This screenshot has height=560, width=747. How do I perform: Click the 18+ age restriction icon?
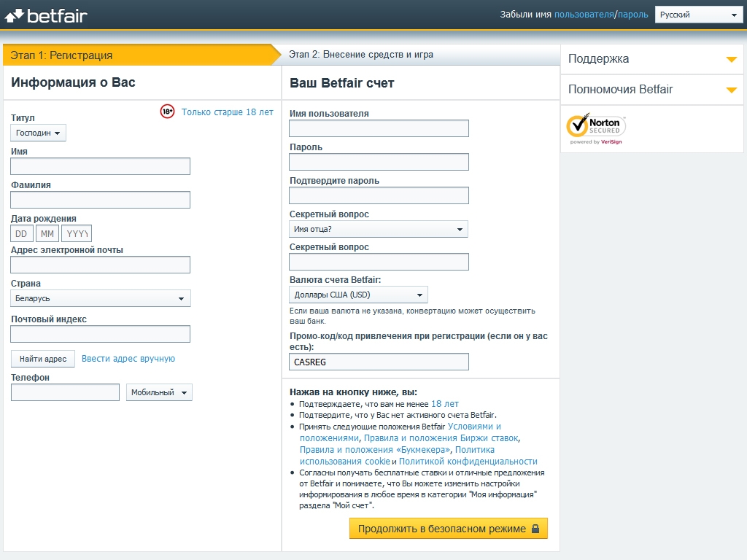click(167, 112)
